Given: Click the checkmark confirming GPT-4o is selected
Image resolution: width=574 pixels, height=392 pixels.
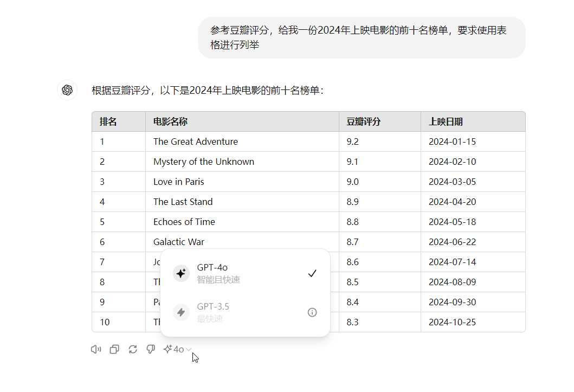Looking at the screenshot, I should coord(312,273).
